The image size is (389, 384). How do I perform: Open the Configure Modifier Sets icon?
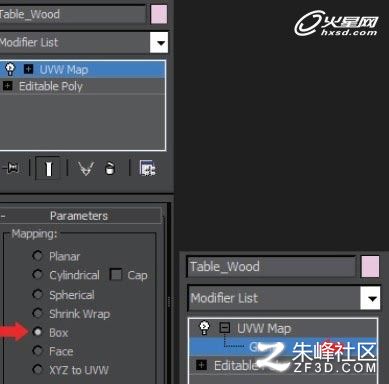click(x=148, y=168)
